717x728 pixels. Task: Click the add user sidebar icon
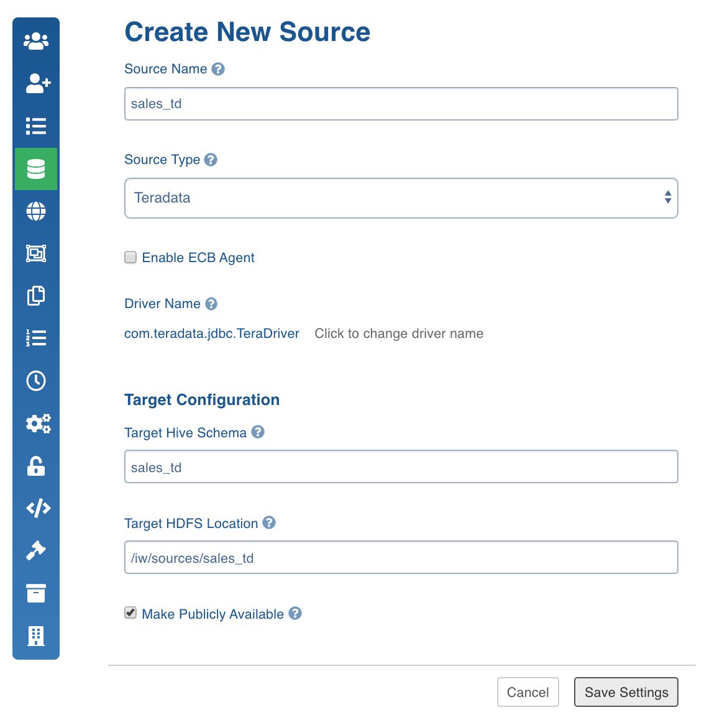pos(38,84)
